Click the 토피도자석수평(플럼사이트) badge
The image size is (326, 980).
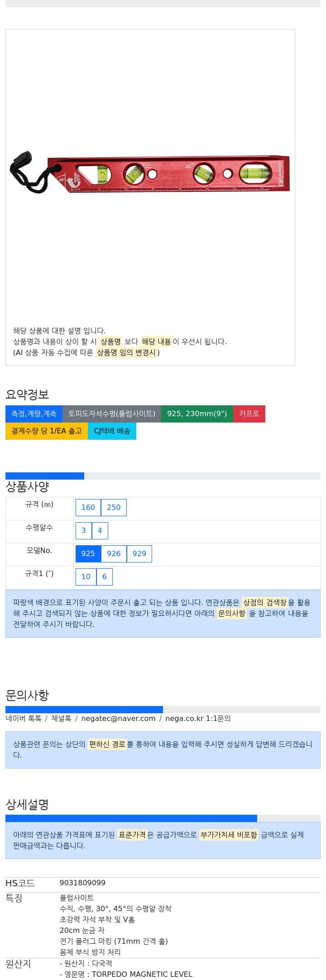coord(112,413)
